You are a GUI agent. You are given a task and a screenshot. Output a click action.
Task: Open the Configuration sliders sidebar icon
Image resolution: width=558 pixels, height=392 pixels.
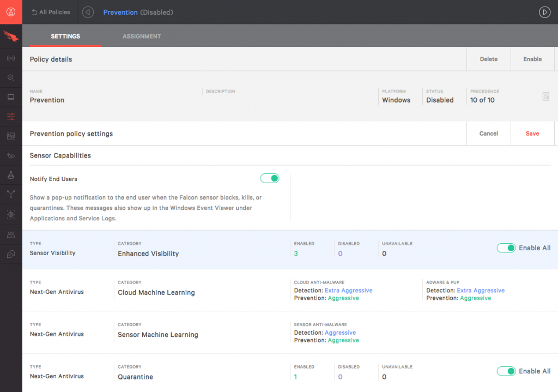click(x=11, y=117)
